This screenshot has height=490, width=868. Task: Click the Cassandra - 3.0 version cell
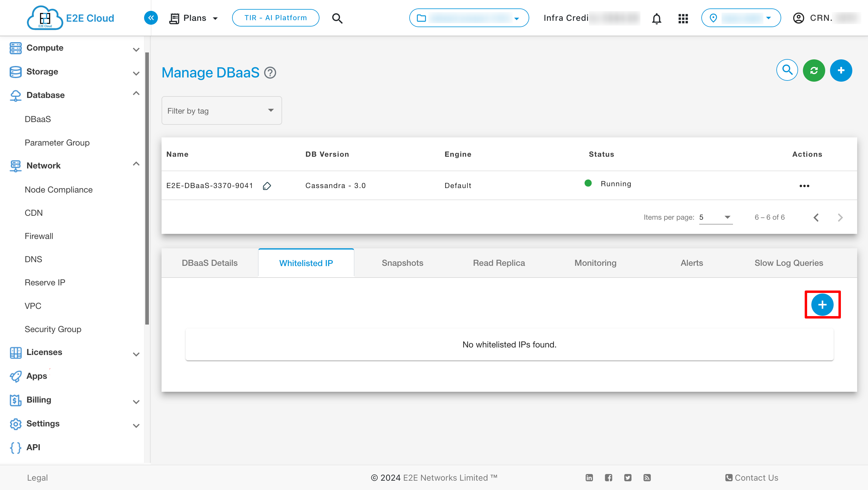pyautogui.click(x=336, y=186)
